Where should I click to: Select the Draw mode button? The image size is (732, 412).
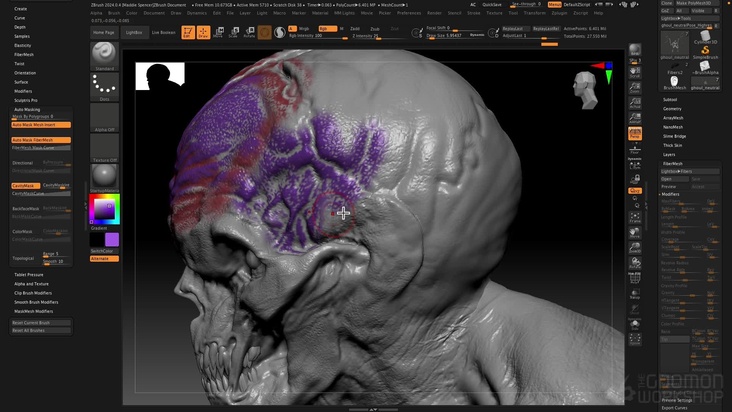point(204,32)
